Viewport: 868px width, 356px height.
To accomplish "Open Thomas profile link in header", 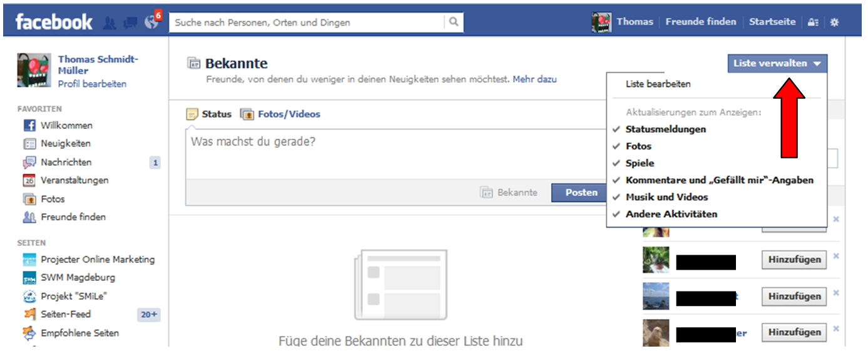I will (635, 22).
